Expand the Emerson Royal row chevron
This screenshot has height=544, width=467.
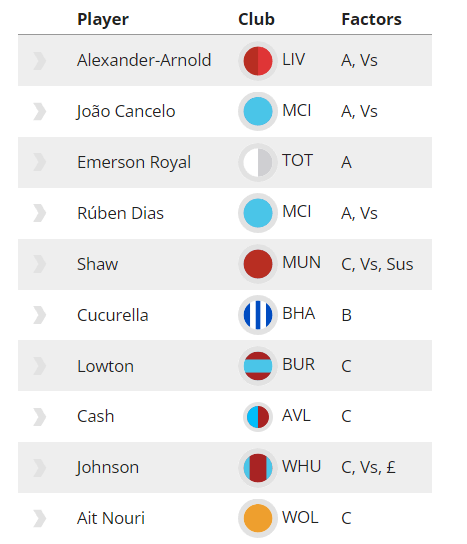pyautogui.click(x=40, y=162)
